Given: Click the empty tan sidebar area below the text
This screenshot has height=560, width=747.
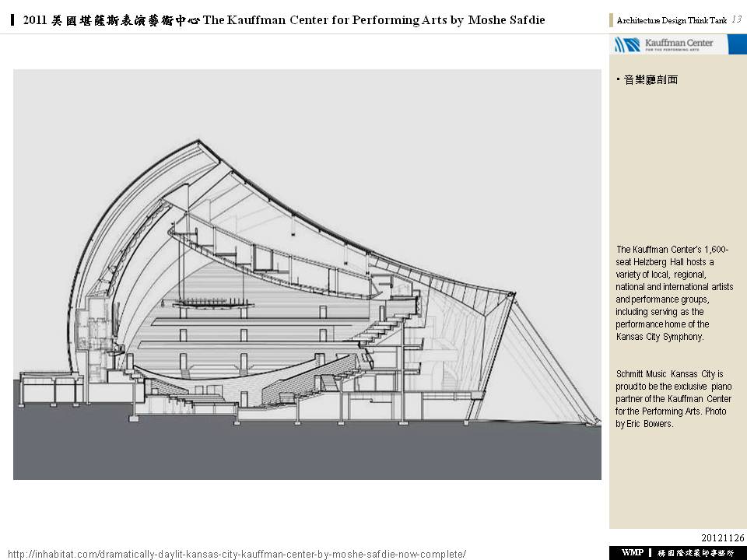Looking at the screenshot, I should 675,482.
